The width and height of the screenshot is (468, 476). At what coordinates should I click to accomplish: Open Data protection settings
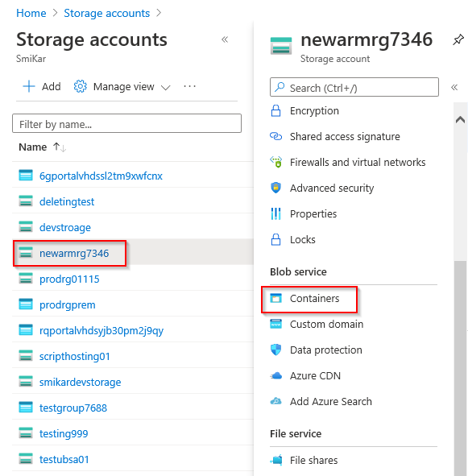[326, 350]
